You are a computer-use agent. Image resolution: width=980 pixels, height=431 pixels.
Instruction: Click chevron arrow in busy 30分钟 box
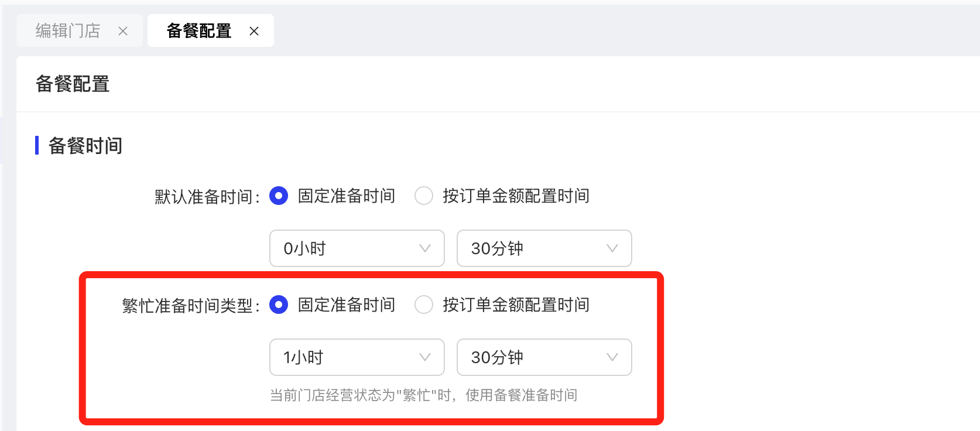pyautogui.click(x=612, y=357)
